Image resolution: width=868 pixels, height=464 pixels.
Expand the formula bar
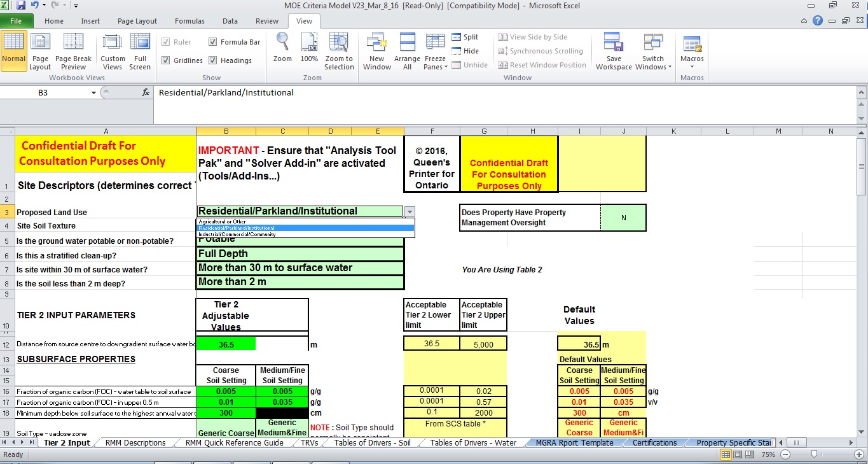(862, 93)
